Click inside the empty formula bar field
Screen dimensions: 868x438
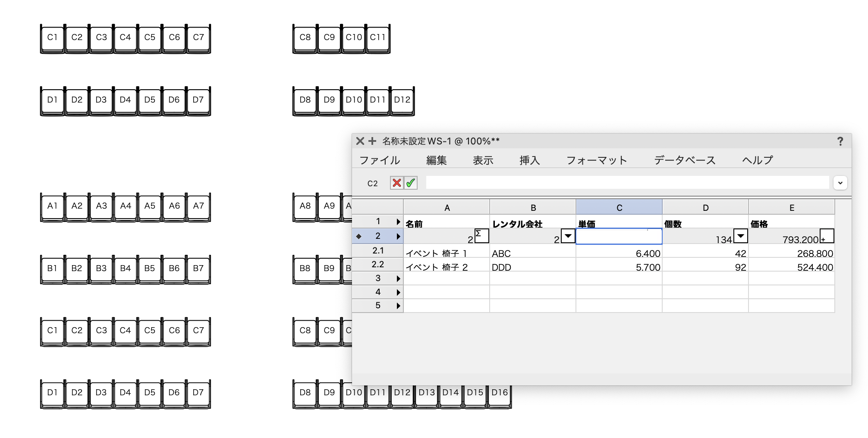[626, 182]
